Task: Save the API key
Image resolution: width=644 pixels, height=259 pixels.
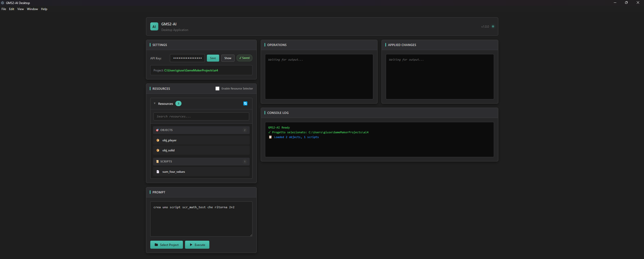Action: click(x=213, y=58)
